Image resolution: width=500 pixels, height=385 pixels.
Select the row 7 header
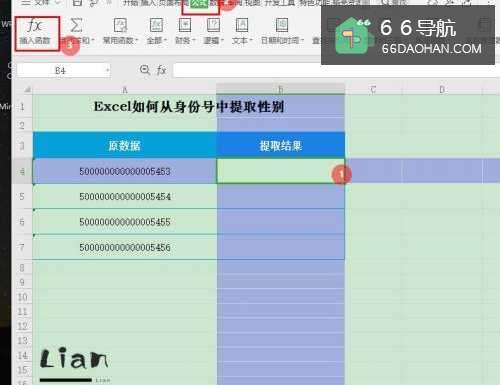tap(22, 247)
